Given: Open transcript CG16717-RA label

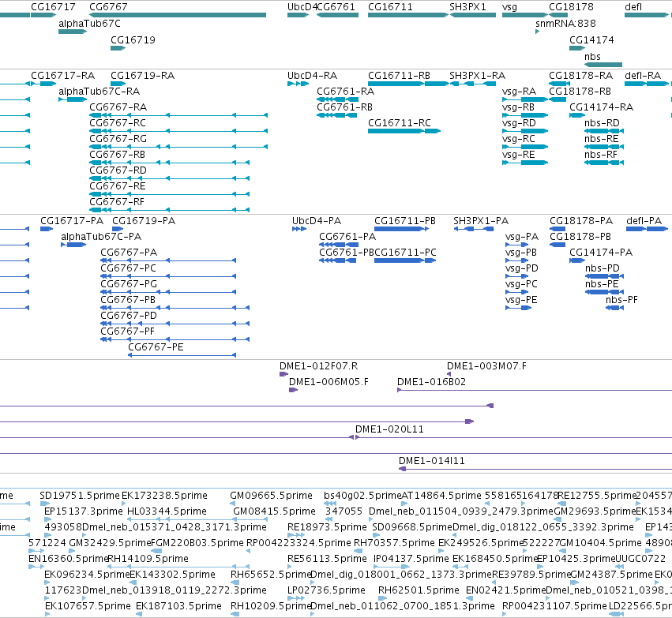Looking at the screenshot, I should click(x=62, y=76).
